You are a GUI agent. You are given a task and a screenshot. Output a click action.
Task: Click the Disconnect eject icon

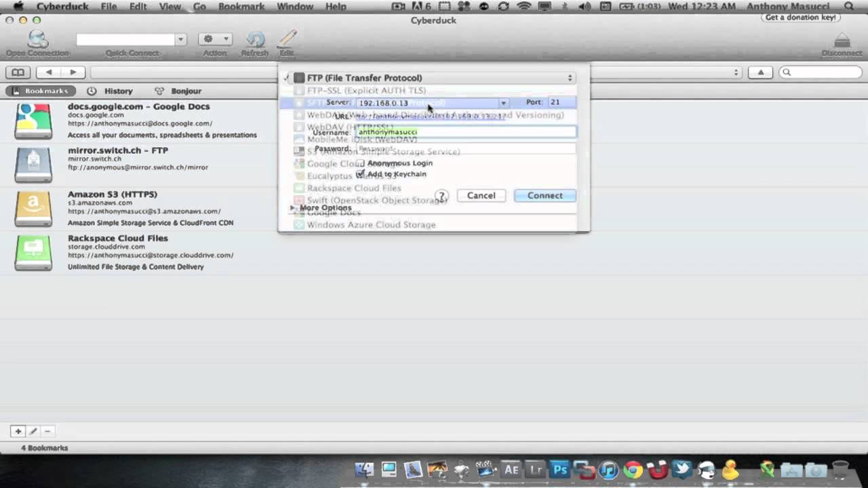point(842,40)
